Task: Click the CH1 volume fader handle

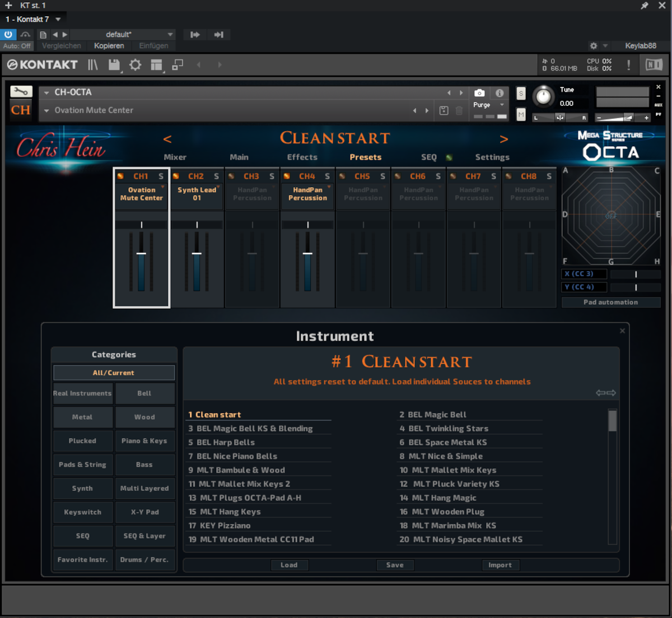Action: 141,254
